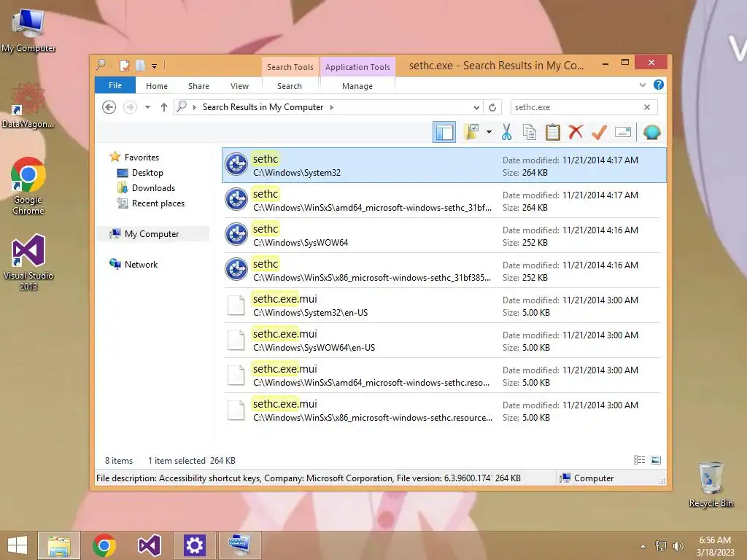
Task: Open Desktop in the navigation pane
Action: click(147, 173)
